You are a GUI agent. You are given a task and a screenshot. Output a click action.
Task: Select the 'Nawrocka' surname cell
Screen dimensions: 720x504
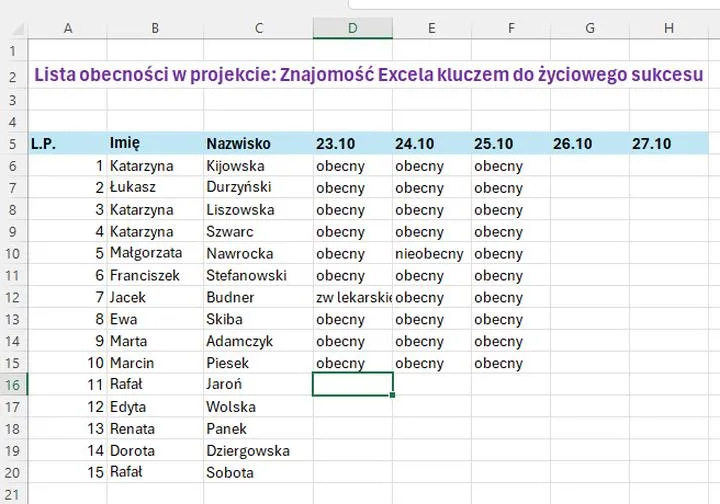point(259,253)
